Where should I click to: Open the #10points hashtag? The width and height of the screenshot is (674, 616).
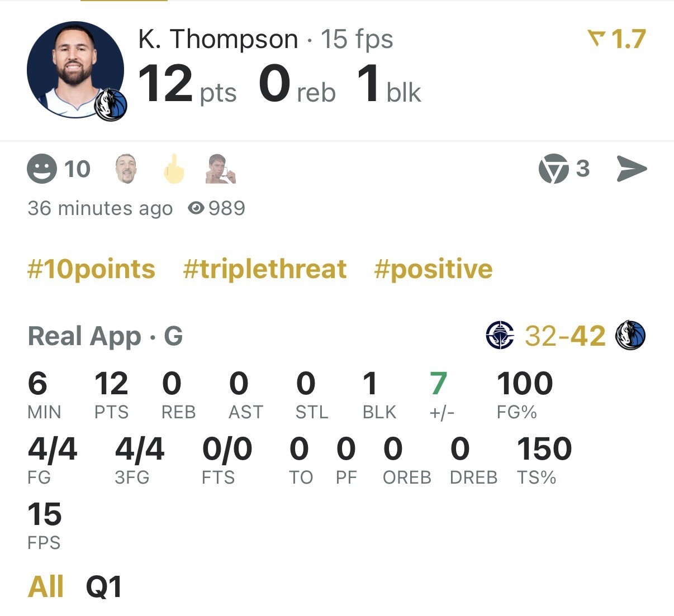[x=92, y=269]
